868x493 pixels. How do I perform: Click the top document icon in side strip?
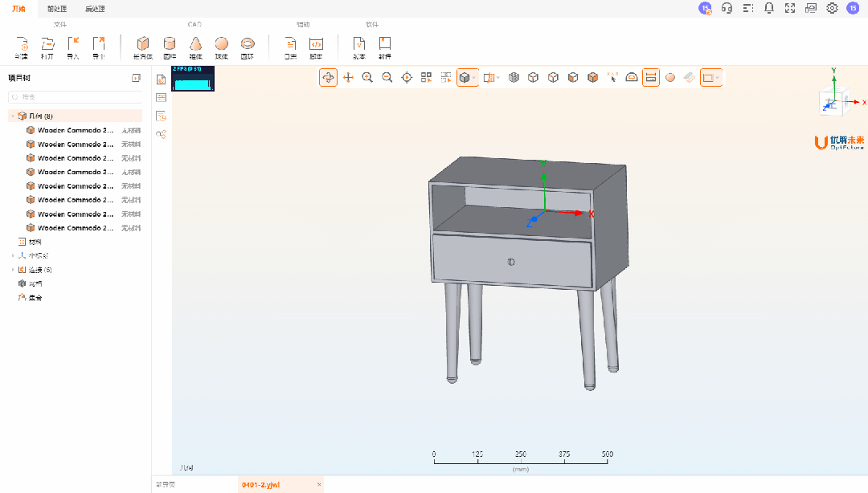pyautogui.click(x=161, y=79)
